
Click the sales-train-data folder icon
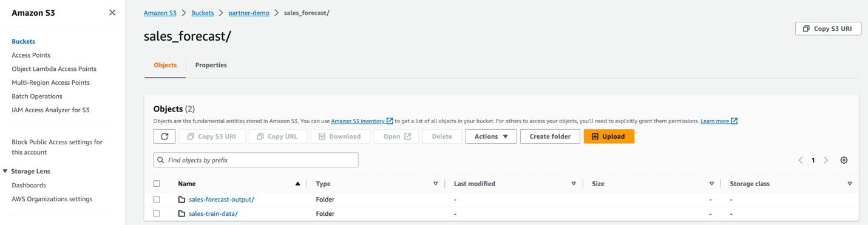coord(181,213)
